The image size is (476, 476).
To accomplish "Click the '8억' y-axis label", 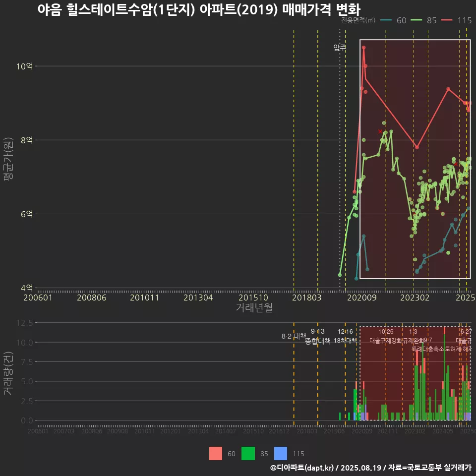I will (27, 140).
